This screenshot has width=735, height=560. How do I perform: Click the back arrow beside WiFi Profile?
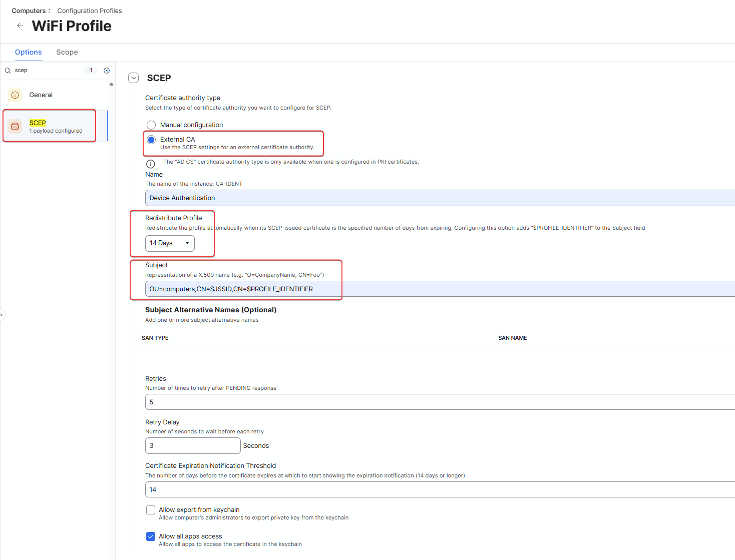coord(20,26)
